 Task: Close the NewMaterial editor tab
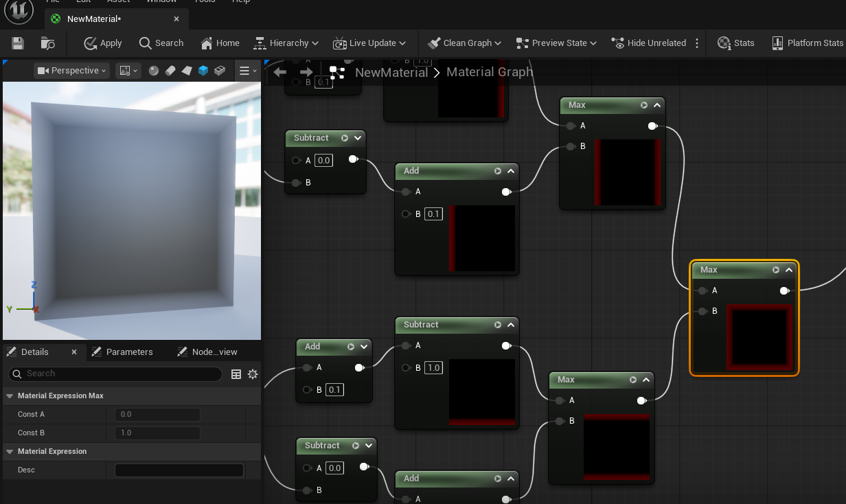[x=177, y=19]
